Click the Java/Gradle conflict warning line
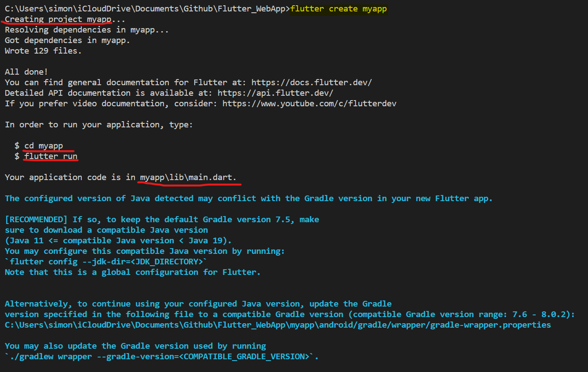This screenshot has height=372, width=588. pos(249,199)
